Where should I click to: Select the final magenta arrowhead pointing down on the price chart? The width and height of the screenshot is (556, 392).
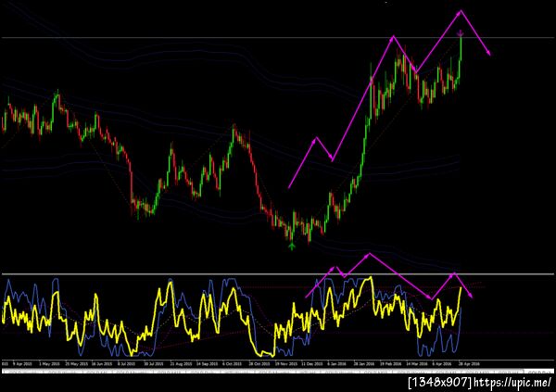click(488, 53)
